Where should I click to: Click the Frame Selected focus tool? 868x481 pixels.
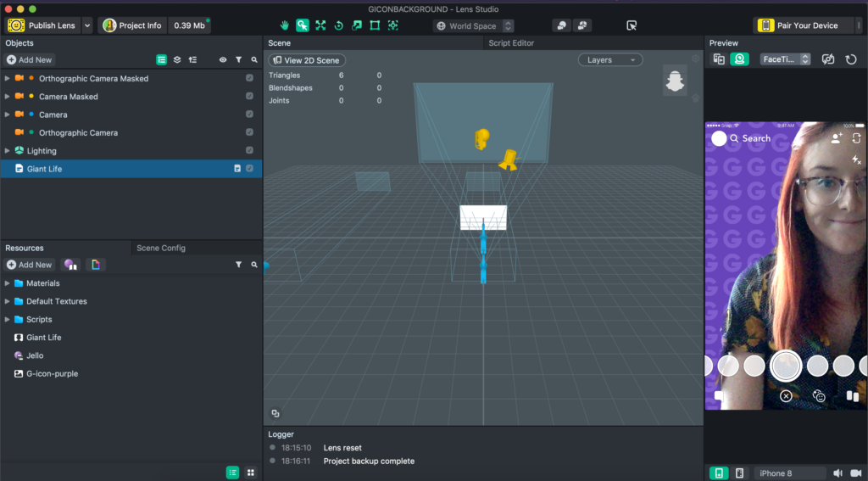click(393, 25)
